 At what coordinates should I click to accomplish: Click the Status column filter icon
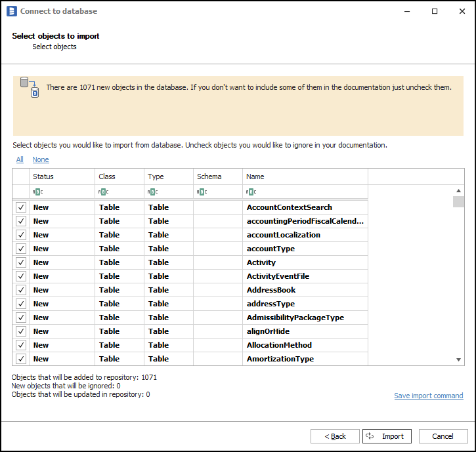click(37, 192)
